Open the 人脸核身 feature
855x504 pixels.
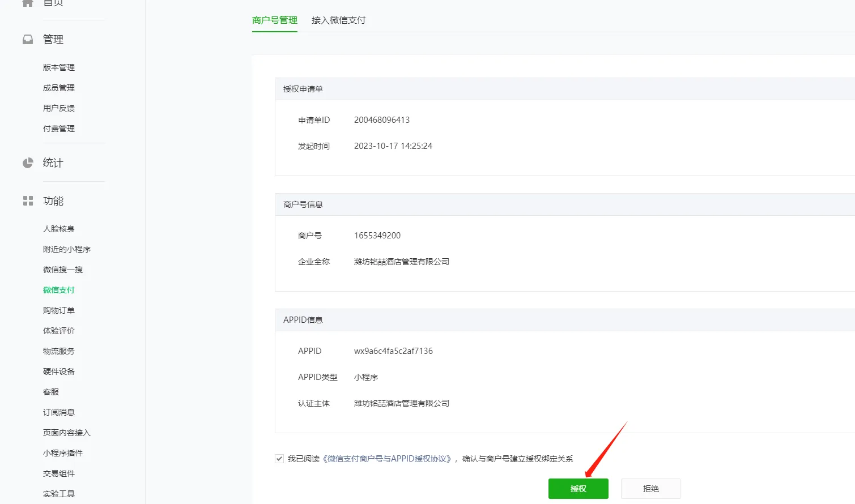[x=58, y=228]
